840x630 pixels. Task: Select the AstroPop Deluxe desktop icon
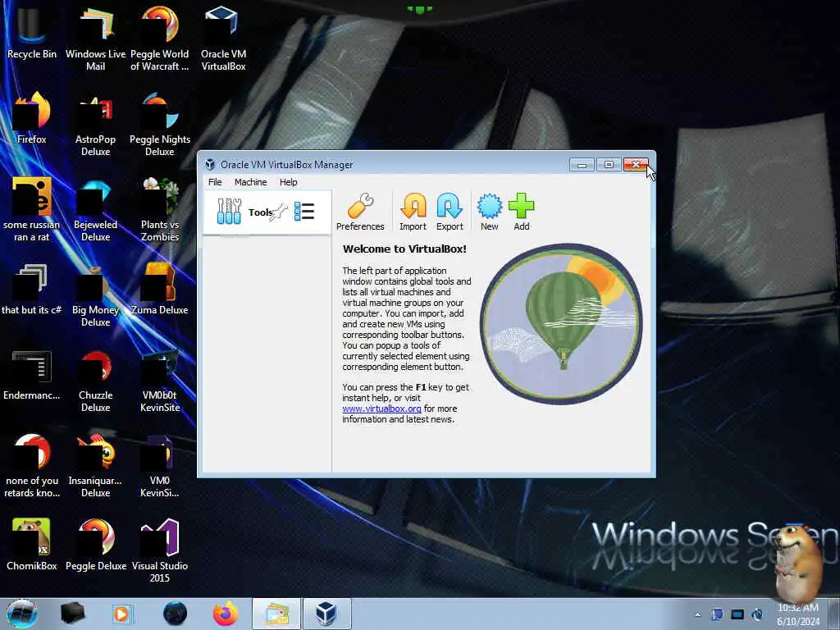95,125
